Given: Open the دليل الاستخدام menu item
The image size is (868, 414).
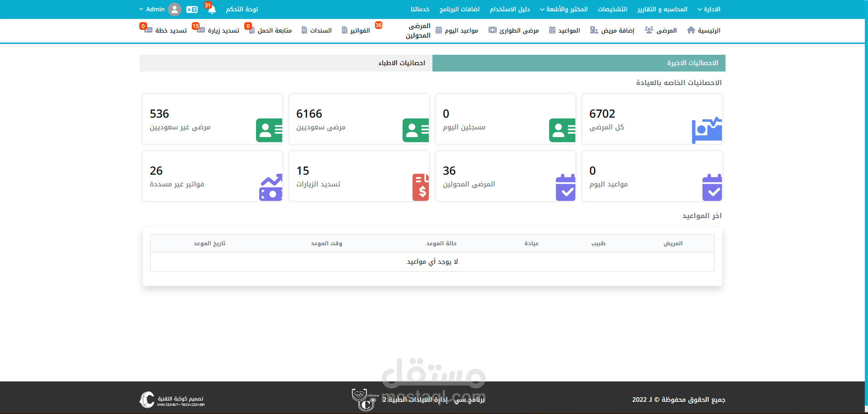Looking at the screenshot, I should pyautogui.click(x=510, y=9).
